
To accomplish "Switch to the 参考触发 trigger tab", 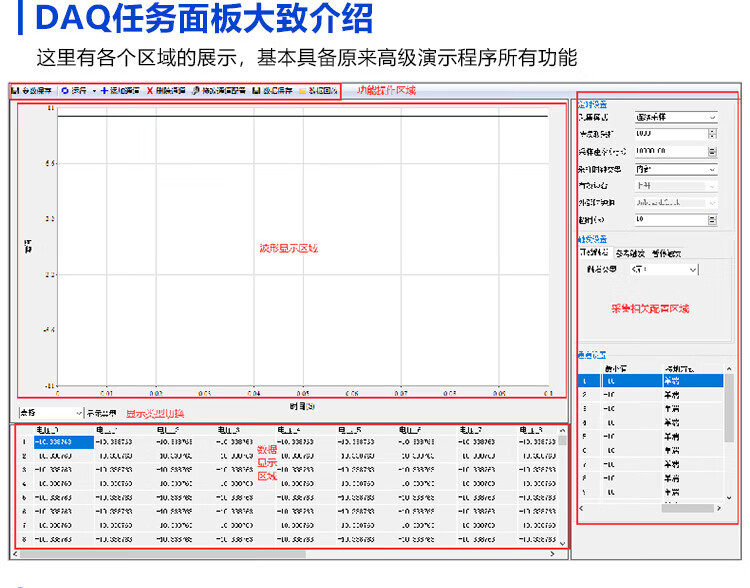I will tap(631, 253).
